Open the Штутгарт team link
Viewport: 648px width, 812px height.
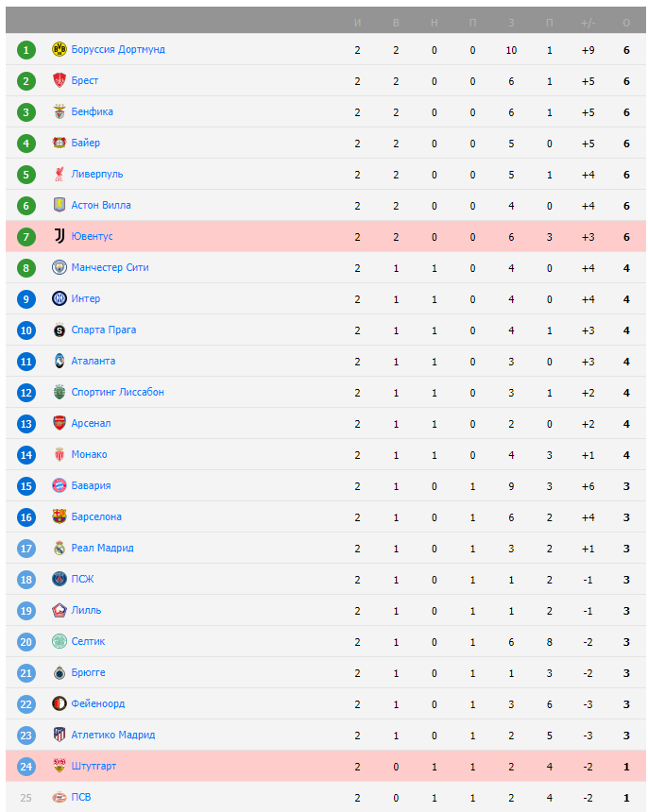point(94,766)
